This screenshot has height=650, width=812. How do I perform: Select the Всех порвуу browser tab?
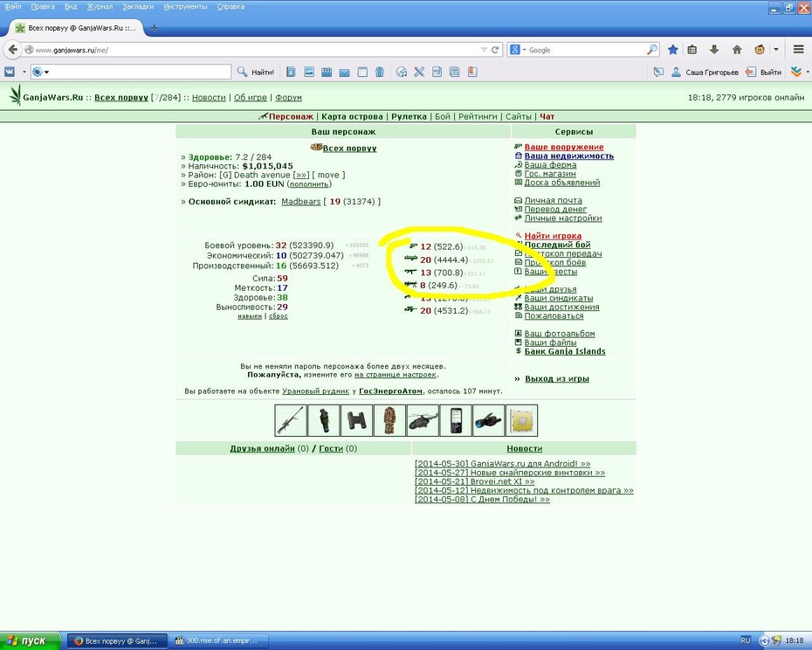[77, 28]
